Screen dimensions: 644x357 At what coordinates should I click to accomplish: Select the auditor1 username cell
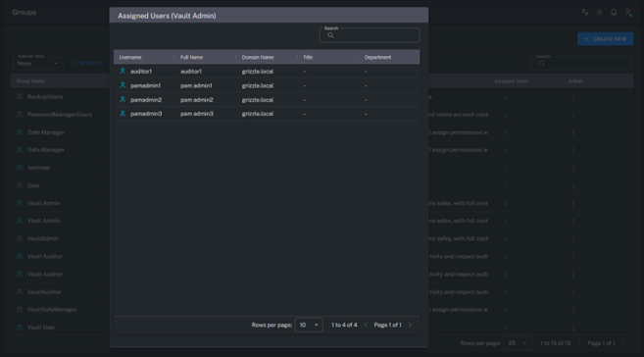click(x=141, y=71)
